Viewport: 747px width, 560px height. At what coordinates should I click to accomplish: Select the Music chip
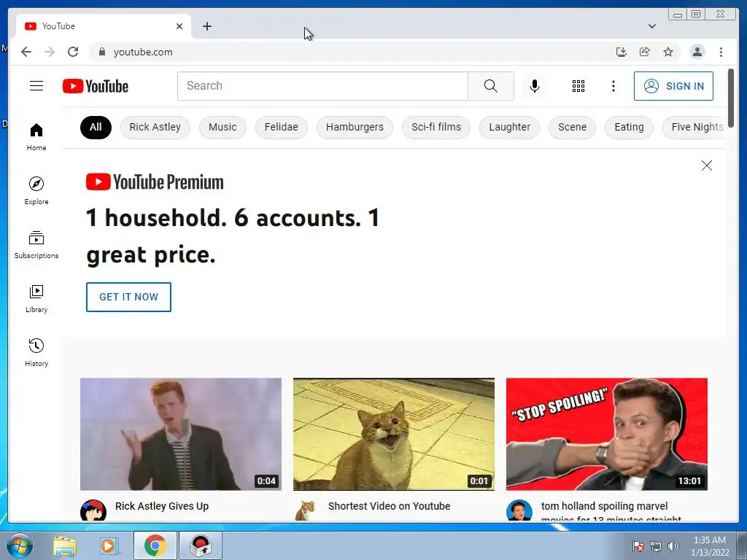pos(222,127)
